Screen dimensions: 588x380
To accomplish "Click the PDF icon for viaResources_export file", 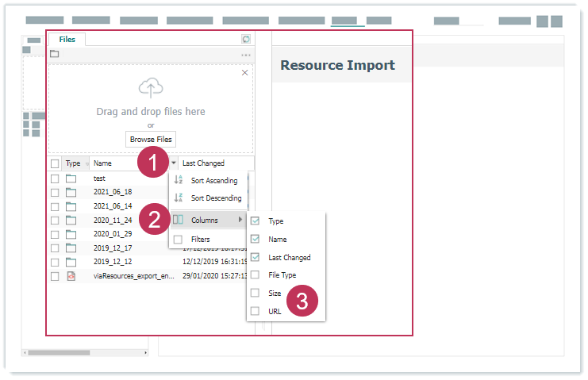I will click(x=71, y=276).
